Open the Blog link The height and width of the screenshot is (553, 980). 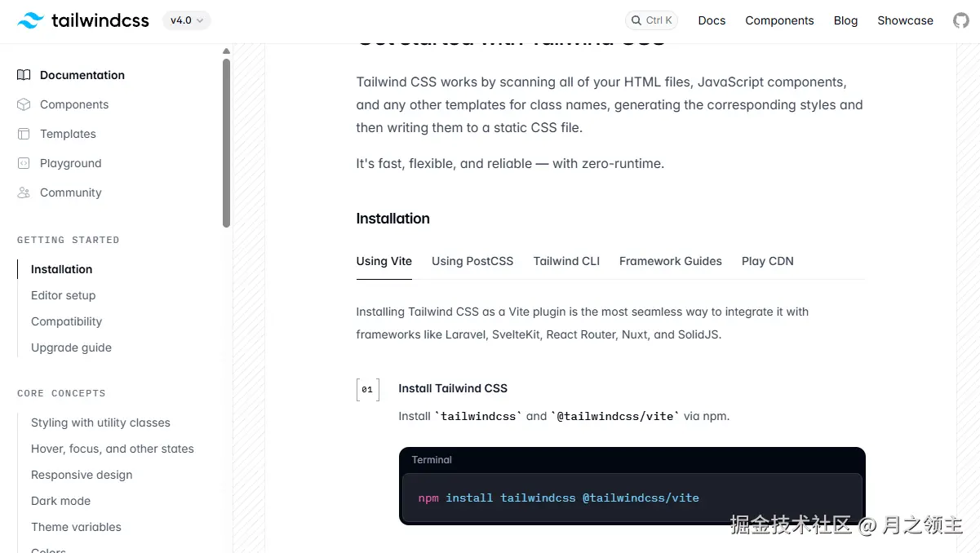pos(845,20)
